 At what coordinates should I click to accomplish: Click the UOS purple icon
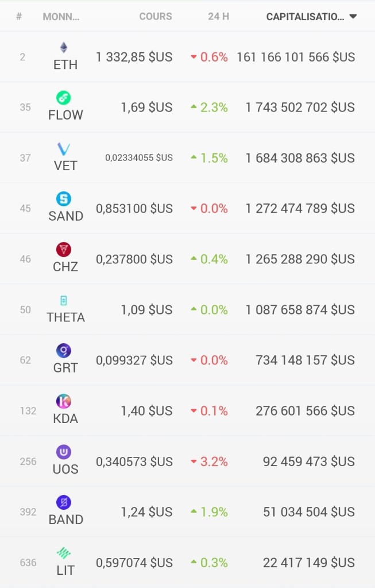64,452
